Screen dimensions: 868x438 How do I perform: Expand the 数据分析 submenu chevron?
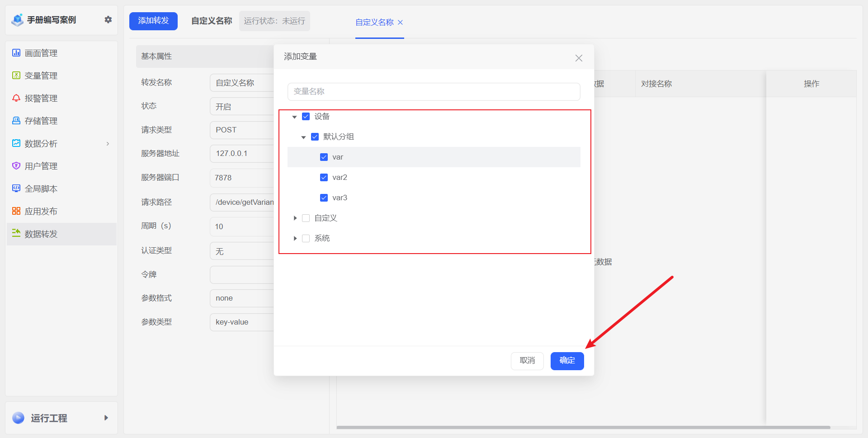108,144
